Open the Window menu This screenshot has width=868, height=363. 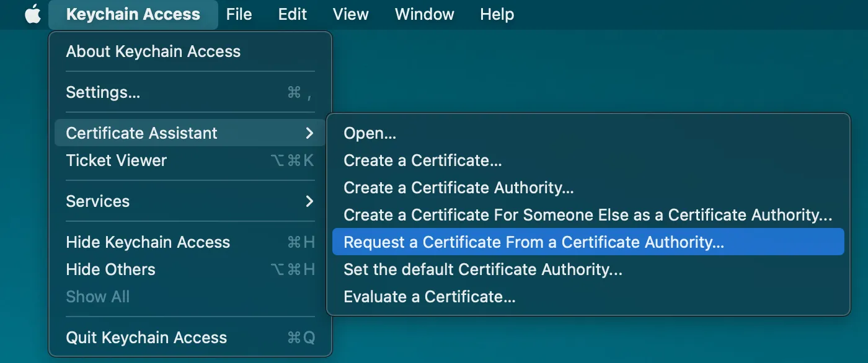click(x=425, y=14)
